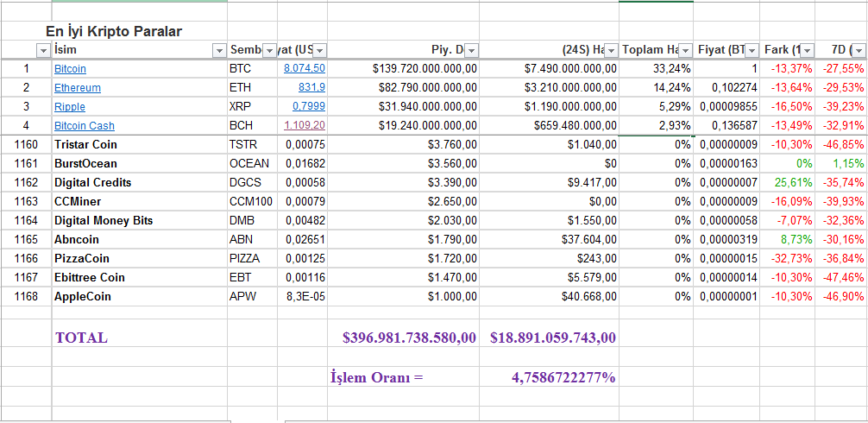868x423 pixels.
Task: Open filter dropdown for 7D column
Action: pyautogui.click(x=859, y=51)
